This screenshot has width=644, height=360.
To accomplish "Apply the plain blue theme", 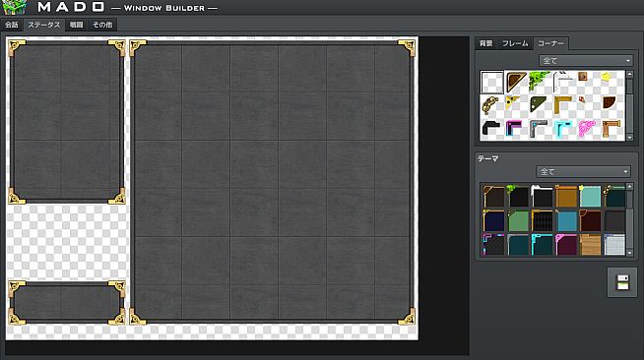I will [566, 220].
